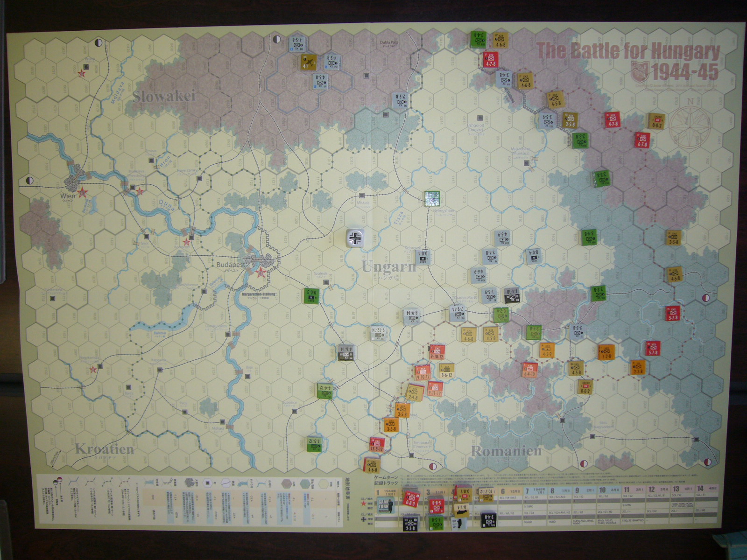Click the 'Uzhgorod' town label

476,126
